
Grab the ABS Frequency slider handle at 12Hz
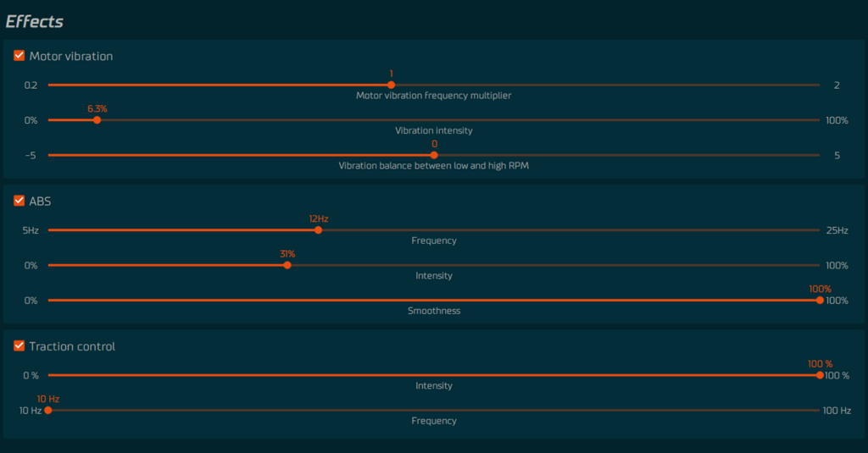[x=318, y=229]
